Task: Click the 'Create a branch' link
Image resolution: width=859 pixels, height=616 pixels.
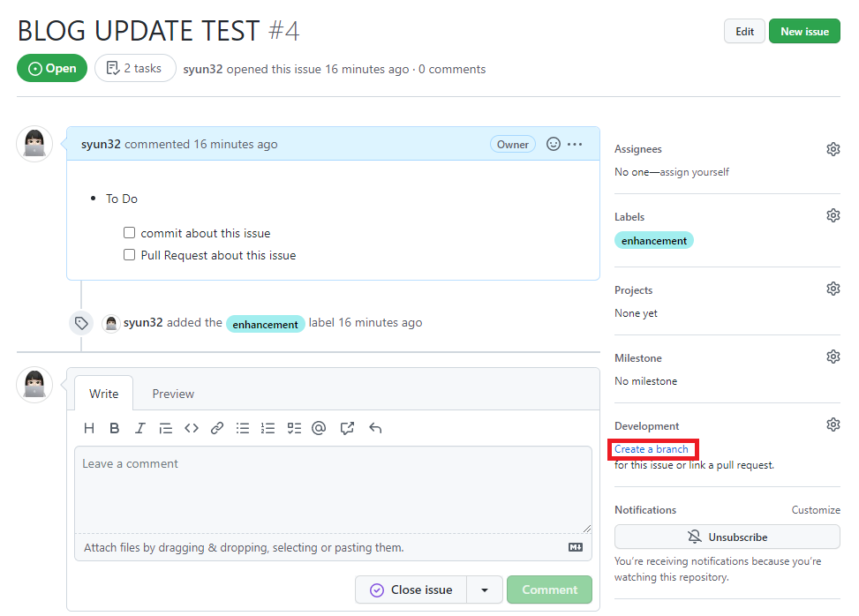Action: click(651, 449)
